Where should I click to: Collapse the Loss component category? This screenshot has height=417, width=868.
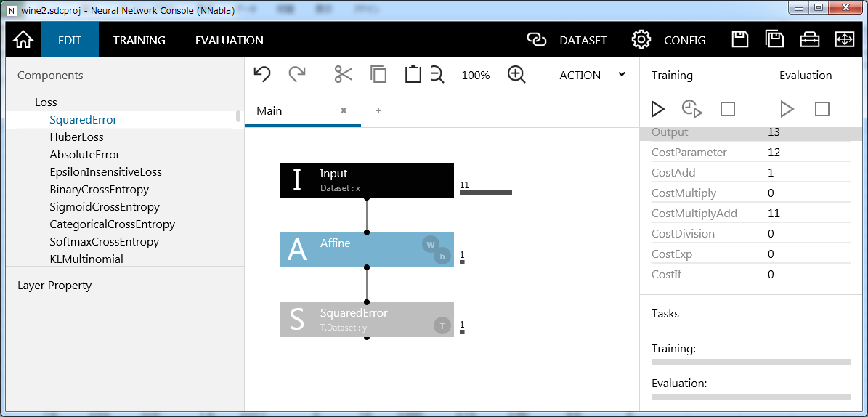click(46, 102)
